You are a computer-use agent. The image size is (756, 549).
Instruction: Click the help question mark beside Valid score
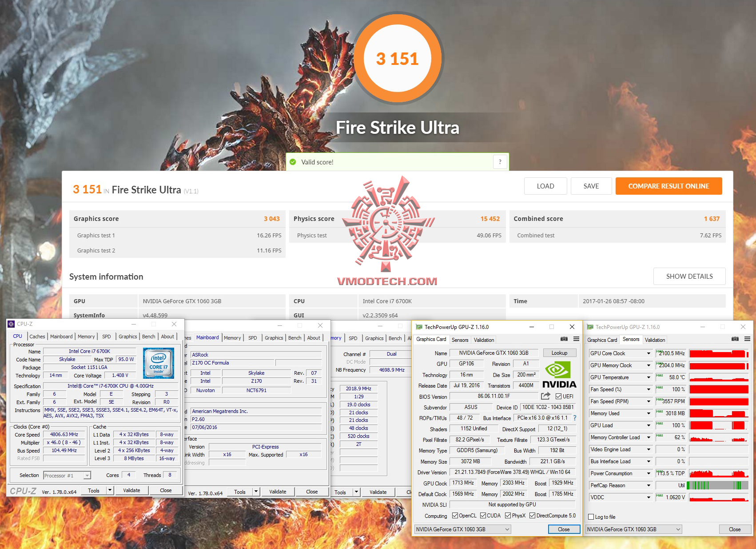pyautogui.click(x=500, y=162)
